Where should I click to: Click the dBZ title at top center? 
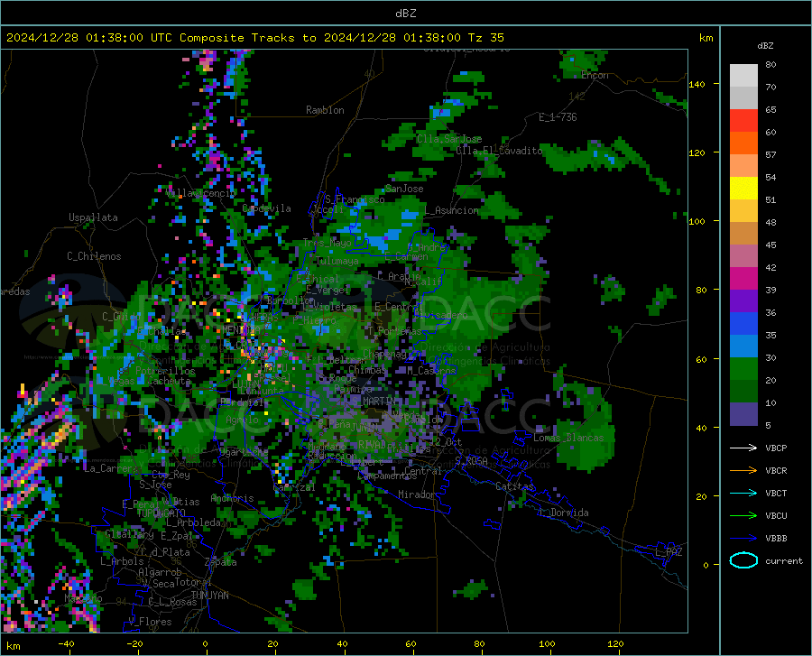coord(405,14)
